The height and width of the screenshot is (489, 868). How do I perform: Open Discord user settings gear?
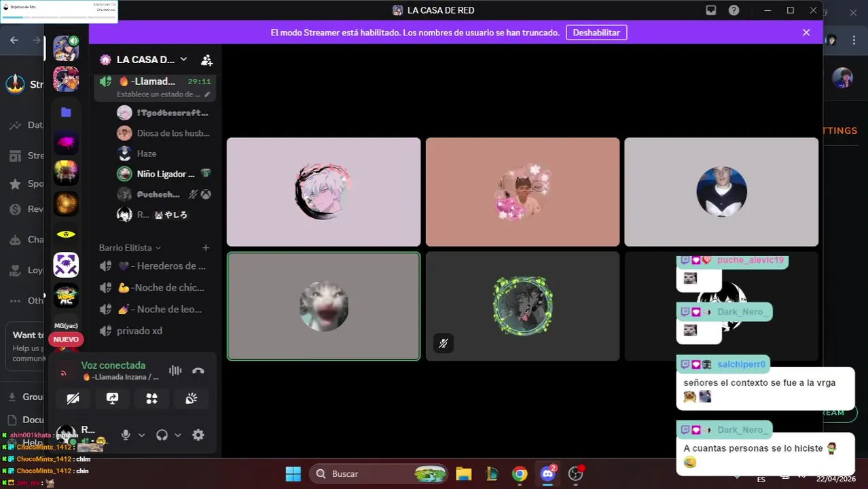click(x=198, y=435)
